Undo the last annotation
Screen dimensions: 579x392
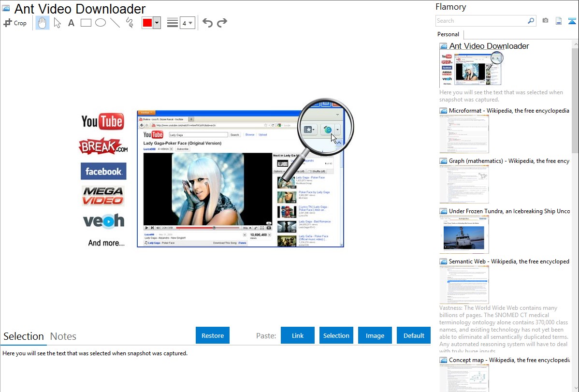(207, 23)
